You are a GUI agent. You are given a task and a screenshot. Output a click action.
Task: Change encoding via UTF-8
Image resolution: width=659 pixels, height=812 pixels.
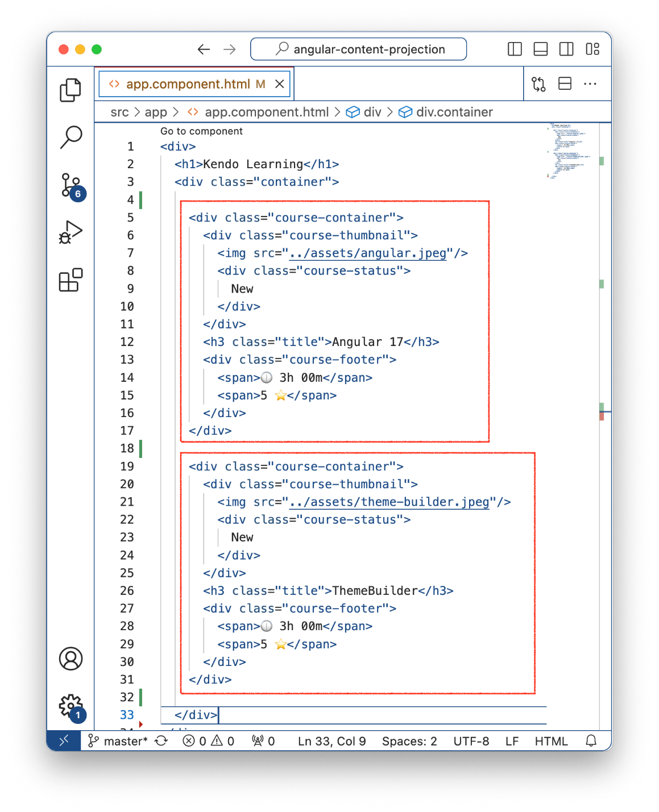point(471,741)
